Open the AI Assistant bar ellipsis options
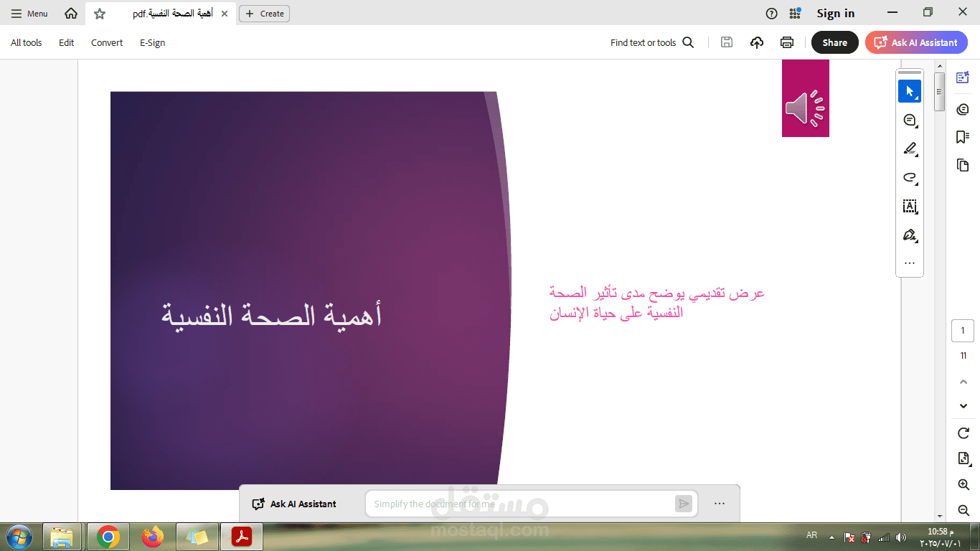Screen dimensions: 980x551 coord(720,504)
